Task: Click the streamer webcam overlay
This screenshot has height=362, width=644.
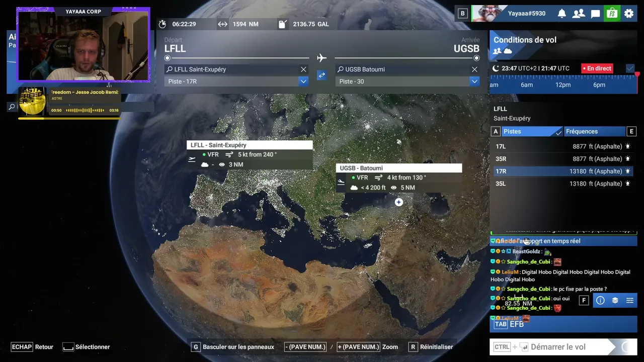Action: click(x=84, y=44)
